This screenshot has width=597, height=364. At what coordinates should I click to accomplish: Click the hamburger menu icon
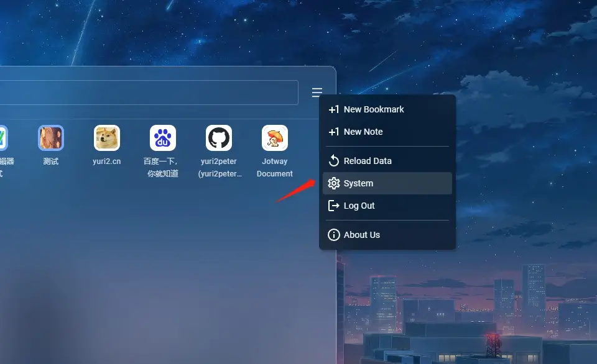317,93
